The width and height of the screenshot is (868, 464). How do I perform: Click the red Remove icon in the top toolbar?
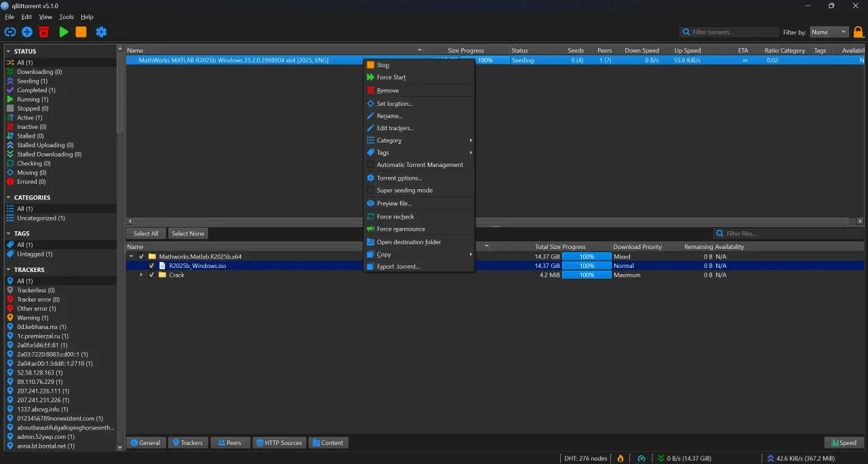(x=44, y=32)
